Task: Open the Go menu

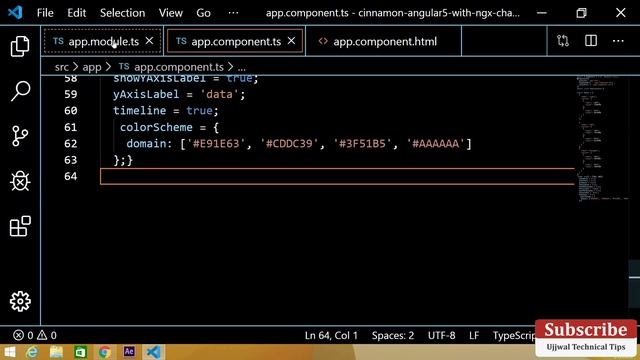Action: [203, 13]
